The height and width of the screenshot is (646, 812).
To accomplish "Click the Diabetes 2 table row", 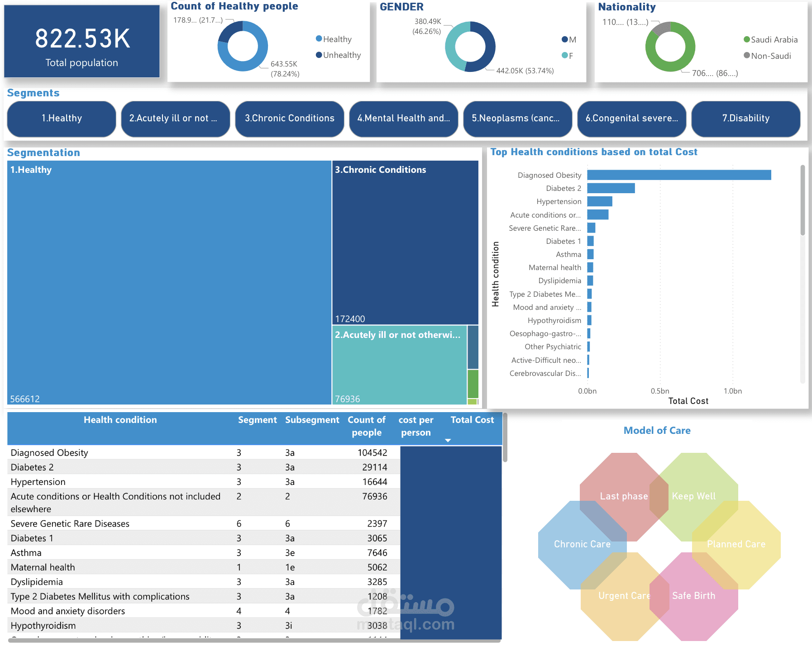I will 204,467.
